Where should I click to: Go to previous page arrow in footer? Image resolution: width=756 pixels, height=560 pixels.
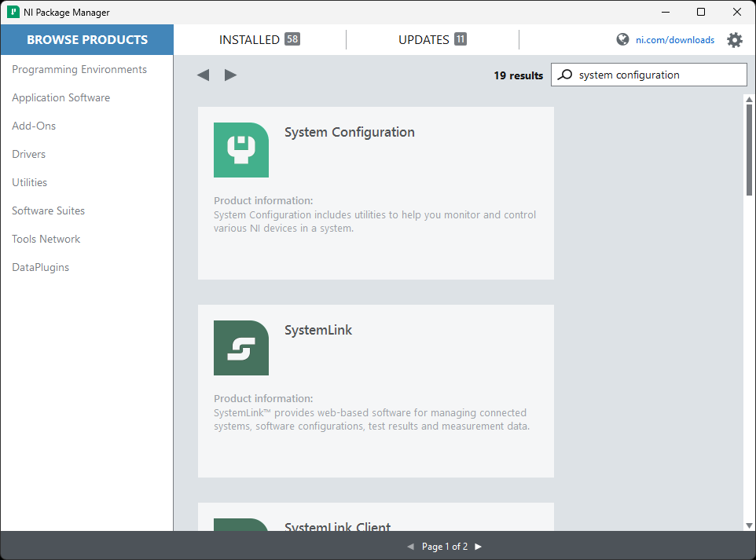point(410,547)
